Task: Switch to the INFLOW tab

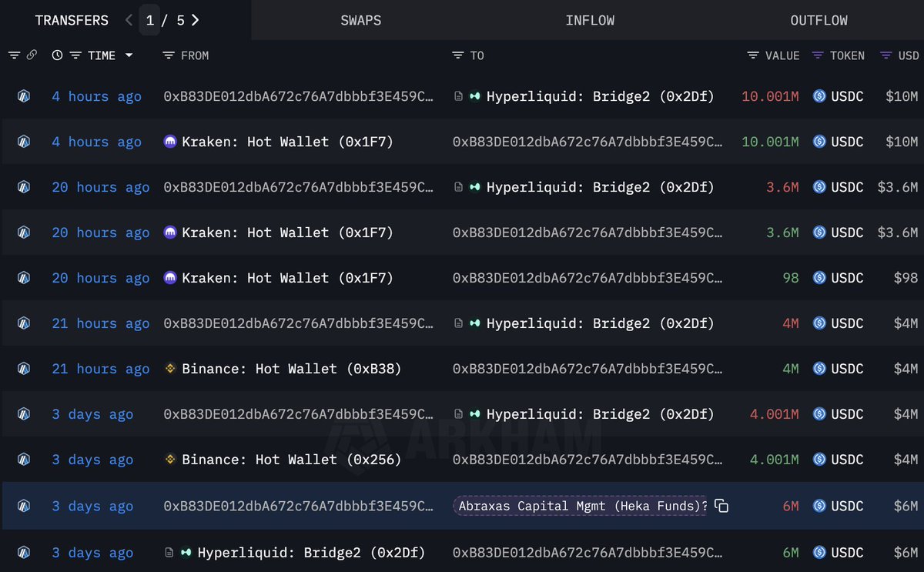Action: (x=590, y=21)
